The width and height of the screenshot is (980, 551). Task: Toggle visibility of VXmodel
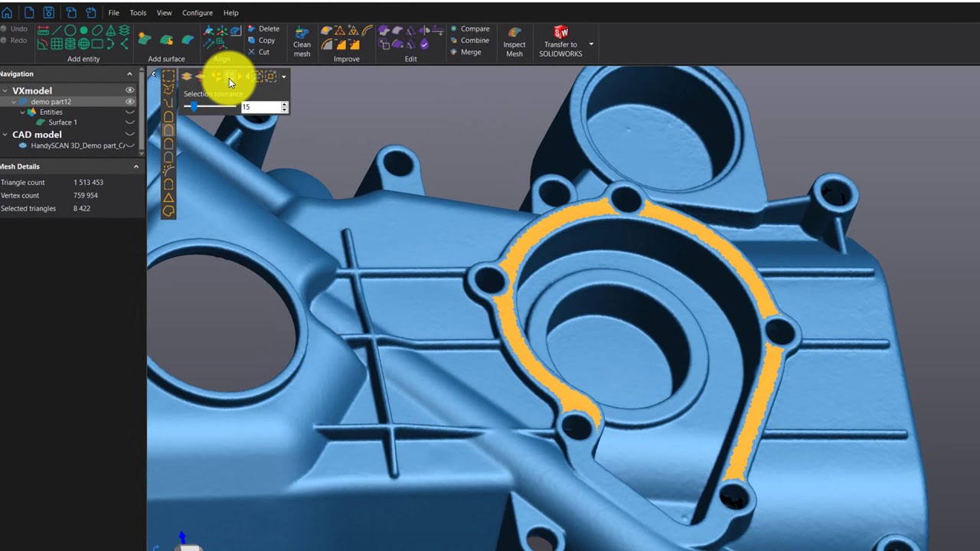coord(129,90)
